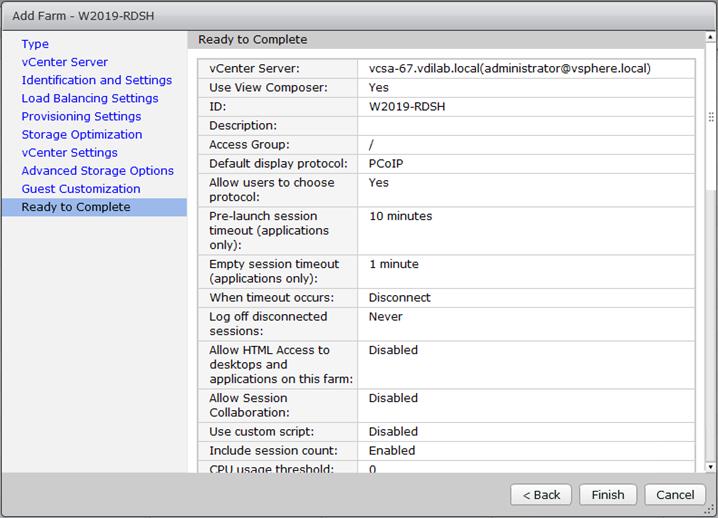Click the Back button

tap(541, 495)
